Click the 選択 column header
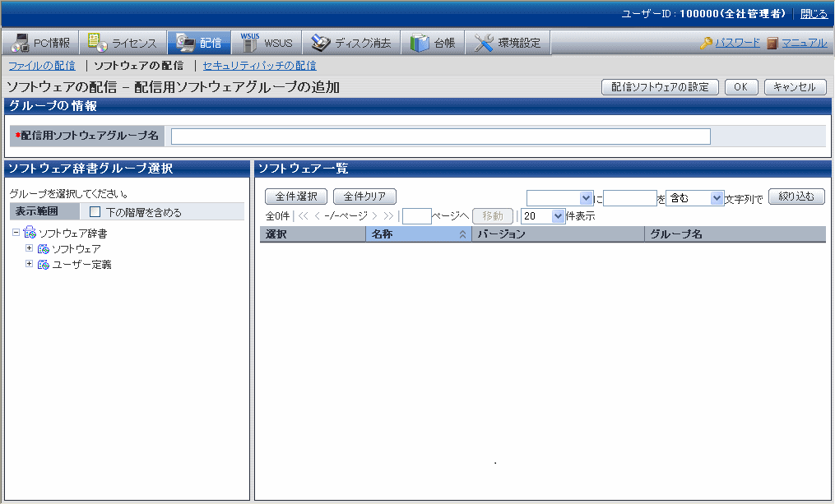Viewport: 835px width, 504px height. 313,234
